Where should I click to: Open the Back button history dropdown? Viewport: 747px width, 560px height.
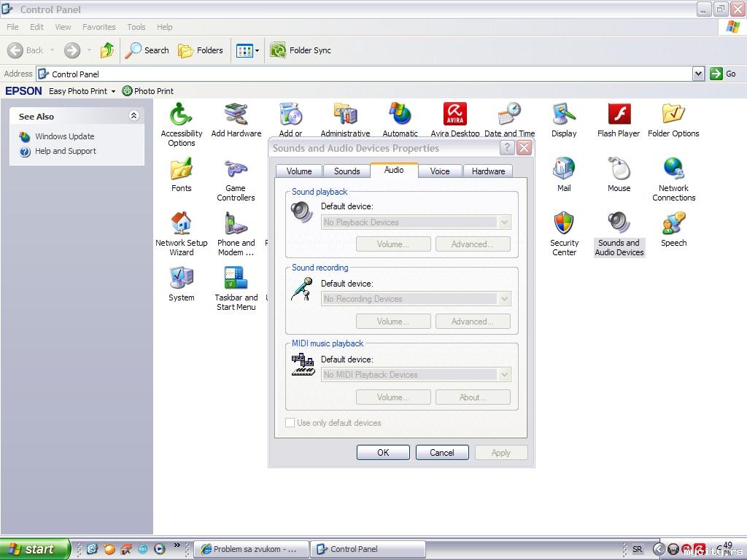pyautogui.click(x=52, y=50)
